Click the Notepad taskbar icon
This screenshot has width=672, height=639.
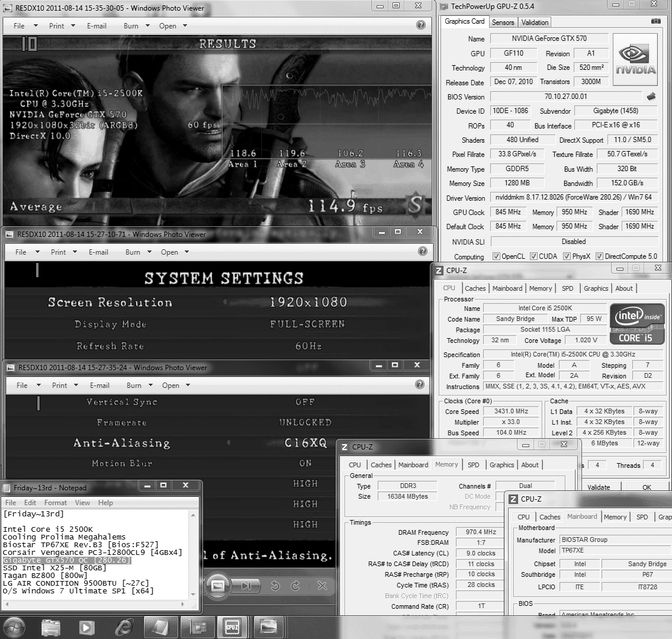pyautogui.click(x=159, y=628)
